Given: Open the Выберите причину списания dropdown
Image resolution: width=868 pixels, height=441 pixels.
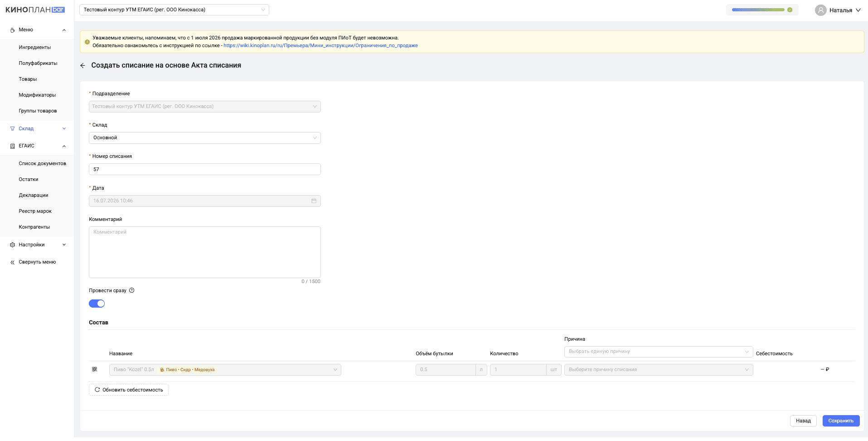Looking at the screenshot, I should click(659, 370).
